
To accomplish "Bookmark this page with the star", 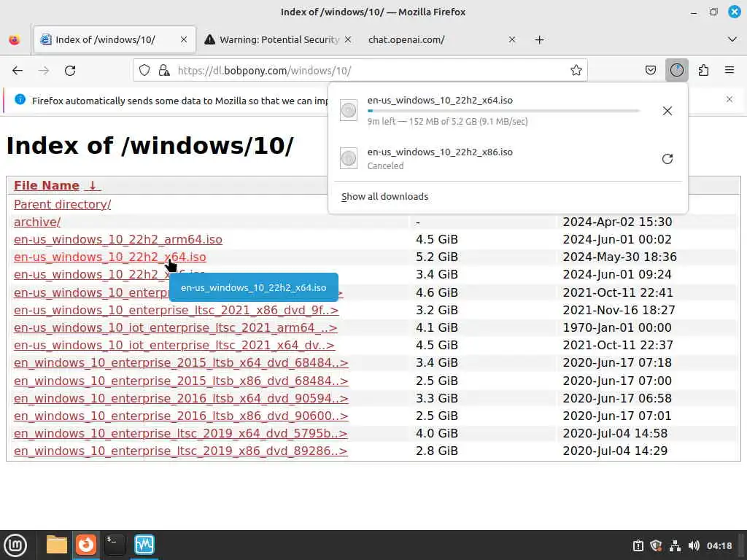I will (x=576, y=71).
